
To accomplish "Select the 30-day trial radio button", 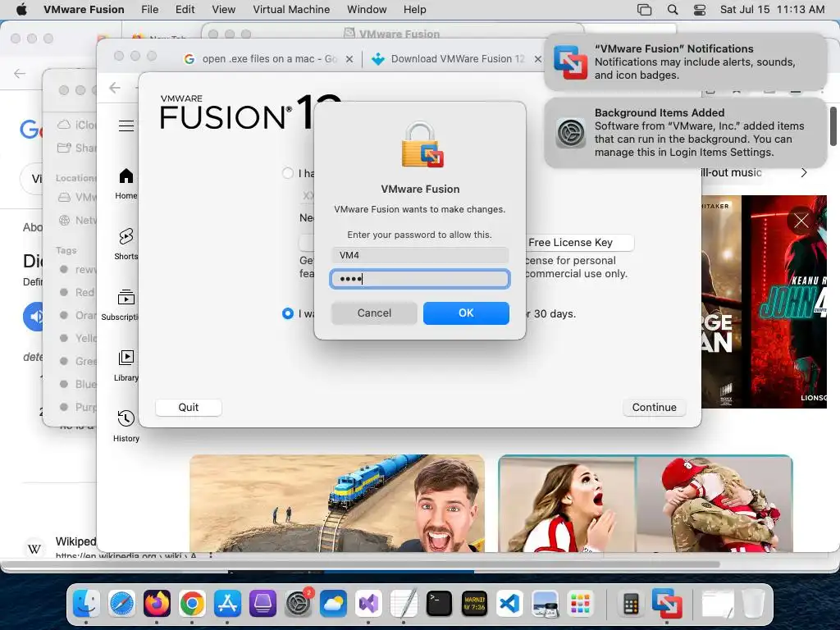I will pos(288,313).
